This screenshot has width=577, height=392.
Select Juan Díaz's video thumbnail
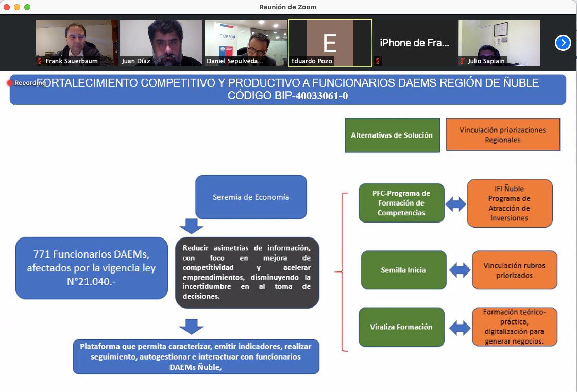pyautogui.click(x=161, y=43)
